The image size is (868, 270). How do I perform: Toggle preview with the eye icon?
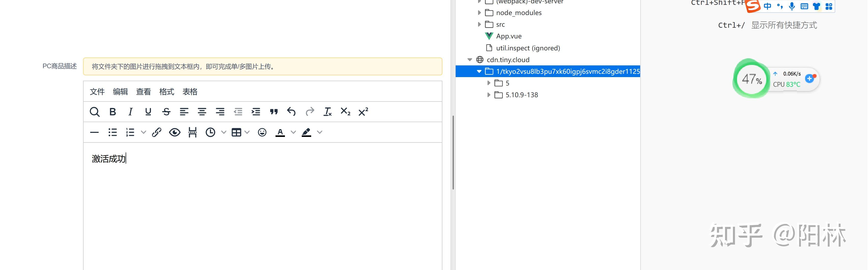pos(175,132)
